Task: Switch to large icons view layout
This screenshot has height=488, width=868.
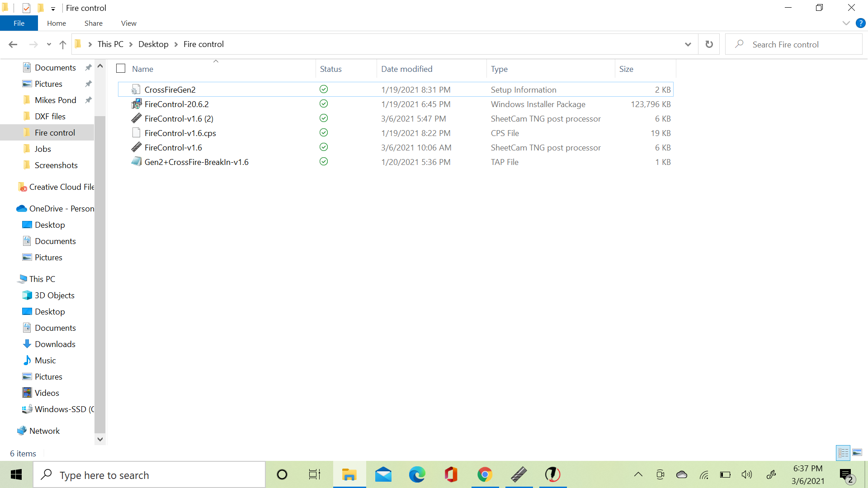Action: (857, 452)
